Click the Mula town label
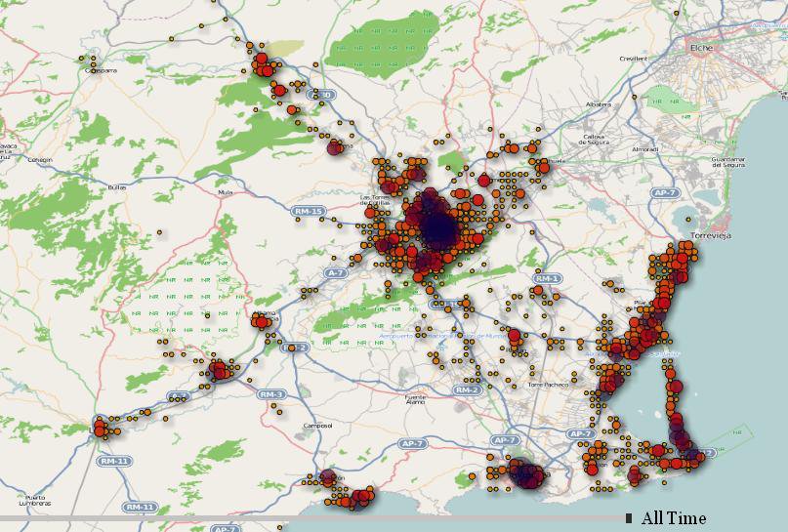The width and height of the screenshot is (788, 532). tap(226, 193)
